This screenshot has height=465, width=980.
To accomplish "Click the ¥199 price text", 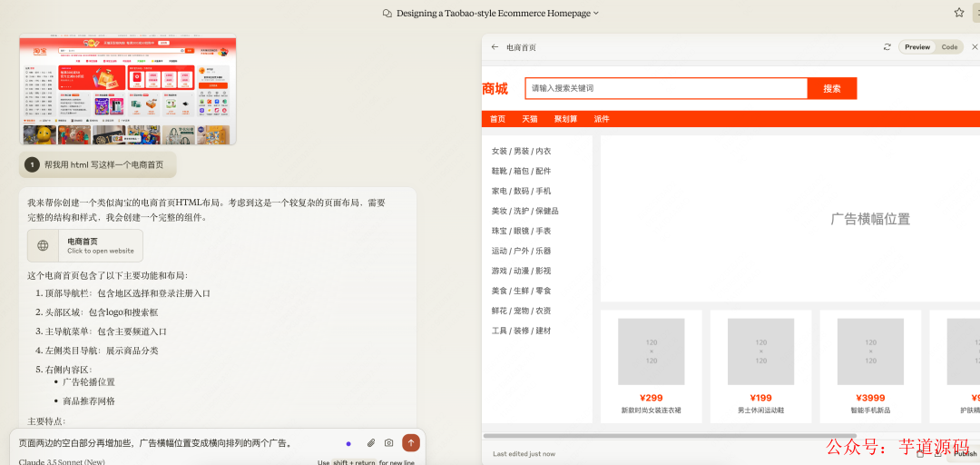I will click(x=760, y=398).
